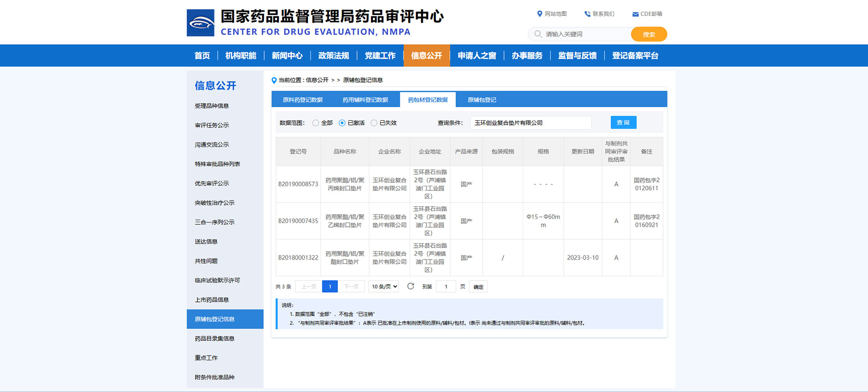Click the 2023-03-10 update date cell
The image size is (868, 392).
tap(583, 258)
